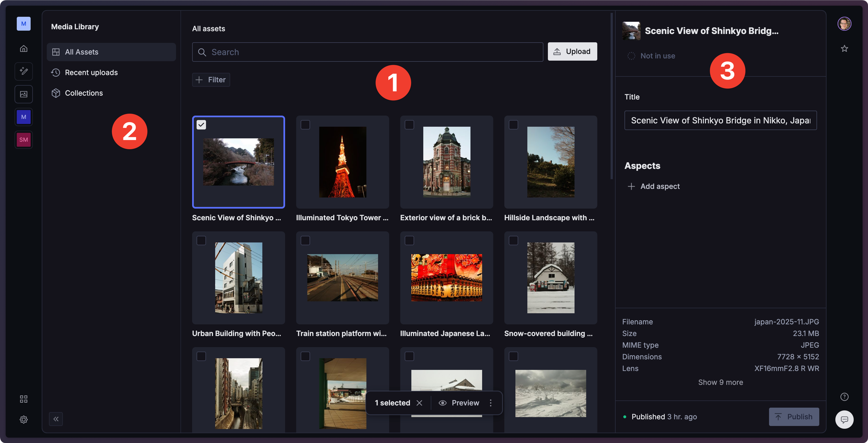Click the star favorite icon
The width and height of the screenshot is (868, 443).
(x=844, y=49)
